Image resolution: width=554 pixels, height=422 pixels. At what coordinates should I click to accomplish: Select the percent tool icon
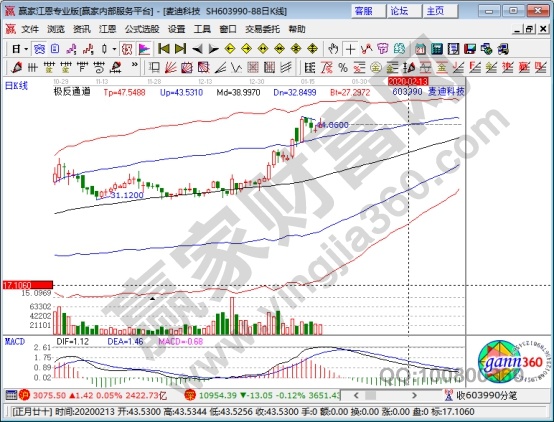[343, 67]
